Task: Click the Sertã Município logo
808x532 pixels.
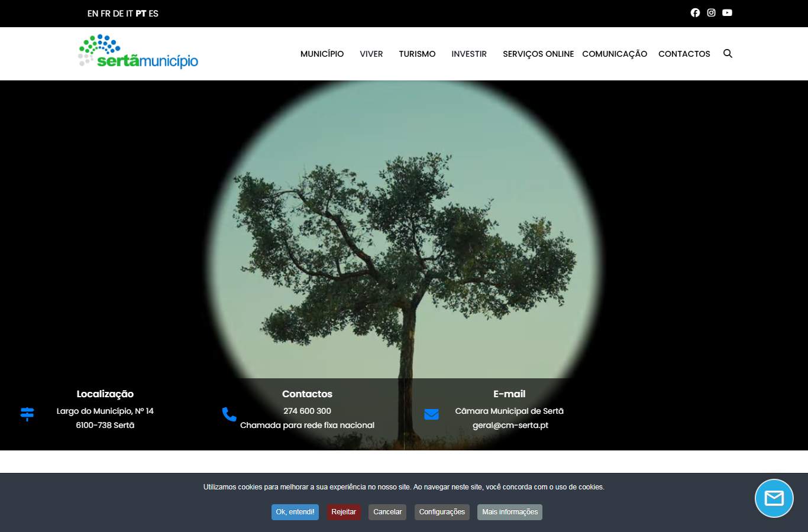Action: (138, 51)
